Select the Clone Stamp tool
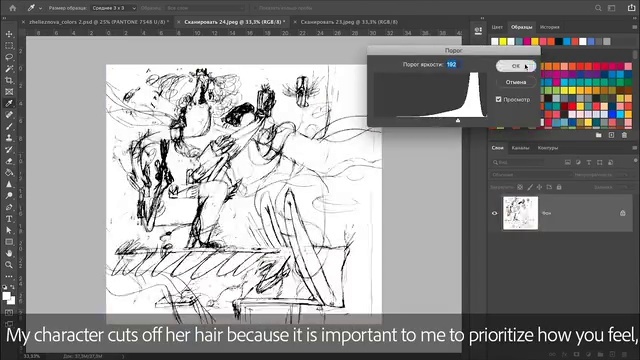Image resolution: width=640 pixels, height=360 pixels. coord(9,138)
